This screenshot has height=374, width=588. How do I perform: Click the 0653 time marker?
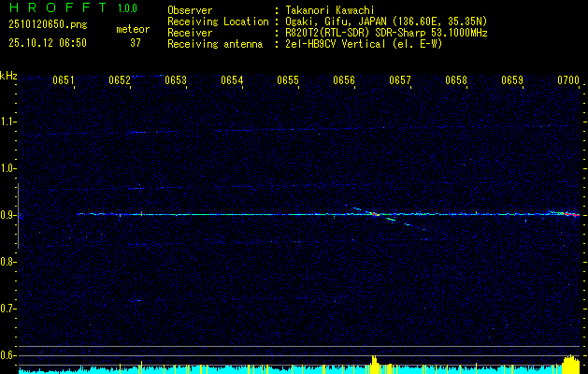pyautogui.click(x=176, y=79)
